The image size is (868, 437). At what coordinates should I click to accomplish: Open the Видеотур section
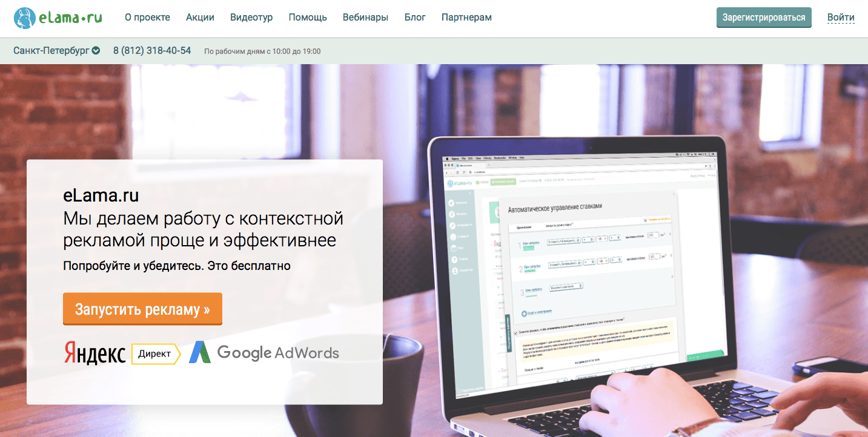pos(251,18)
